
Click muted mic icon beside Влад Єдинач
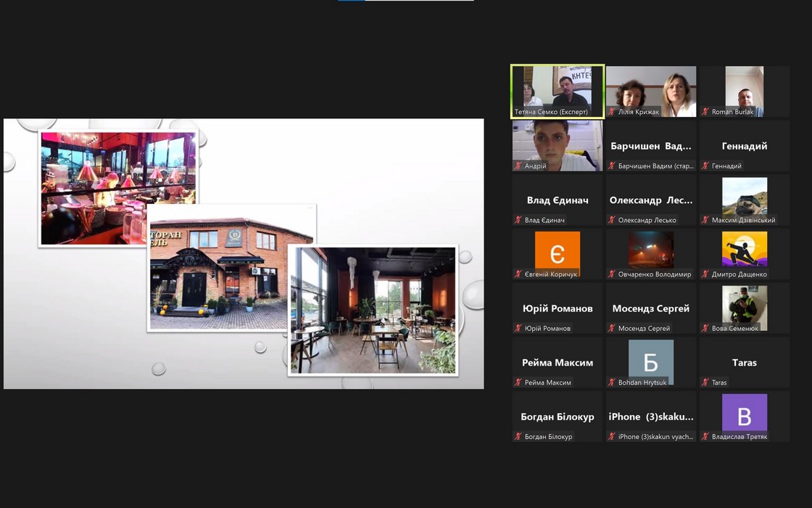[518, 220]
